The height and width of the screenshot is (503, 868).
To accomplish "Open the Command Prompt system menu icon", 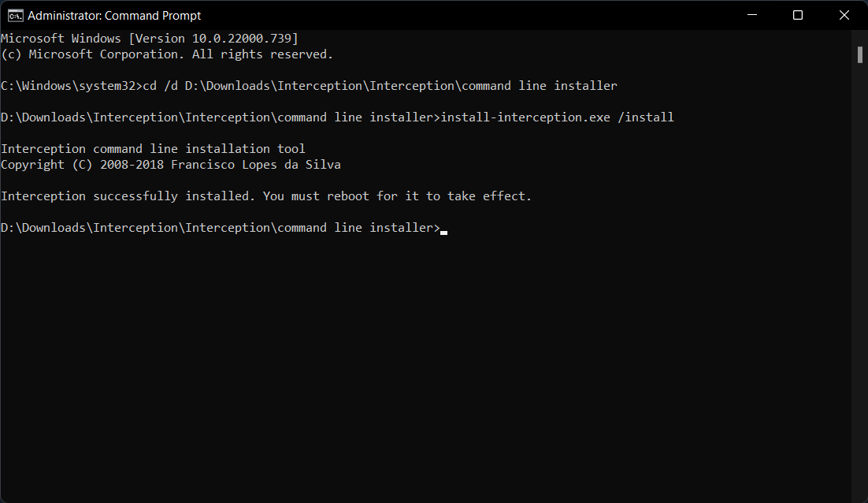I will [15, 15].
